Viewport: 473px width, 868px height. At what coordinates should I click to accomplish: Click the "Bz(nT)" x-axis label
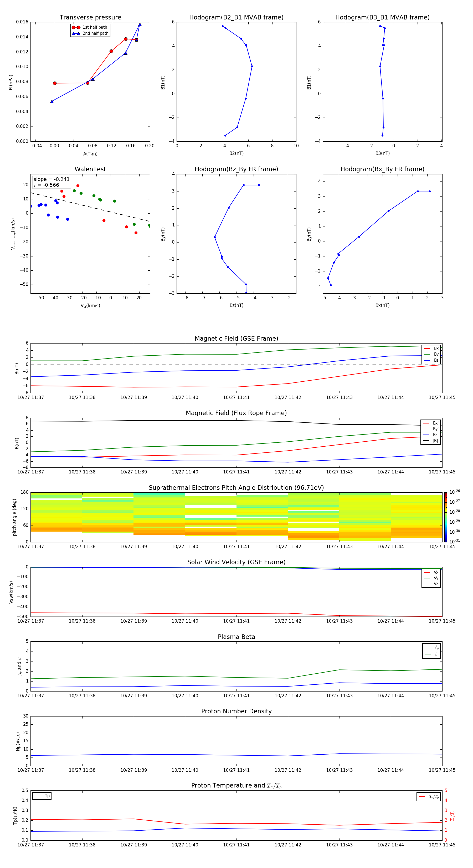[236, 305]
